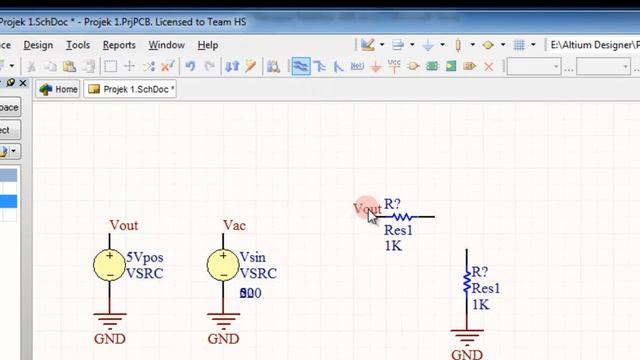Select the vertical resistor's 1K value text

click(481, 305)
